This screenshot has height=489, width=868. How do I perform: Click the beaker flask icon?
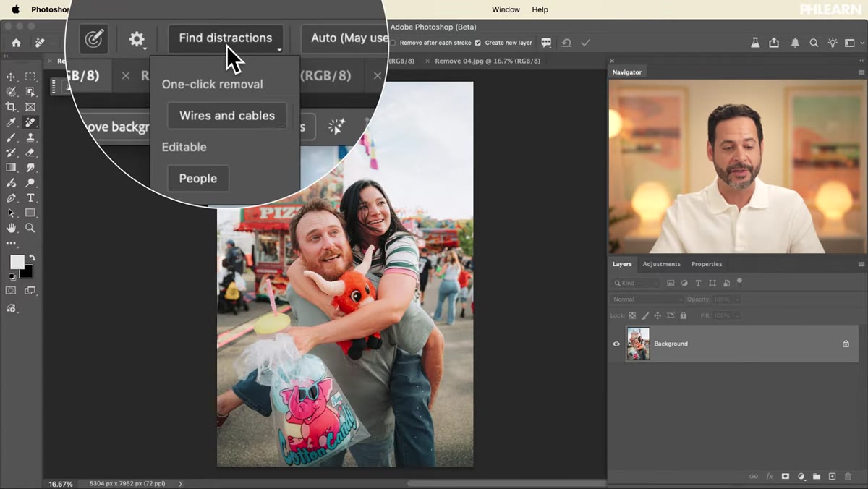point(755,43)
